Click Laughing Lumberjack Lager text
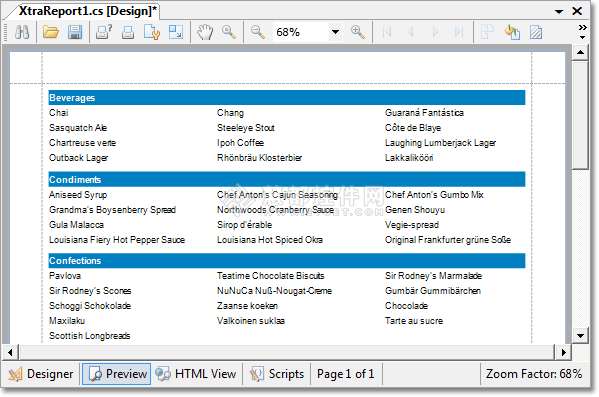 [440, 143]
